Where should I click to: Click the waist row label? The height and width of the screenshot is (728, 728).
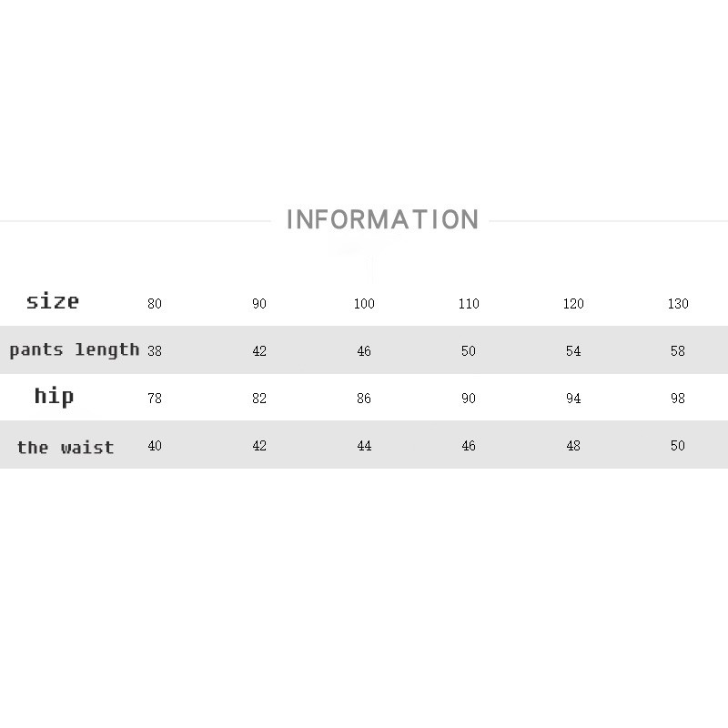pyautogui.click(x=66, y=447)
